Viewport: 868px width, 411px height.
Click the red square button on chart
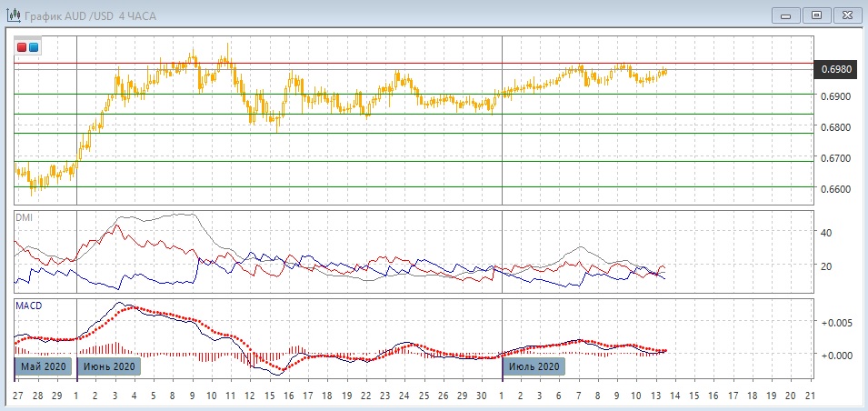(x=22, y=47)
